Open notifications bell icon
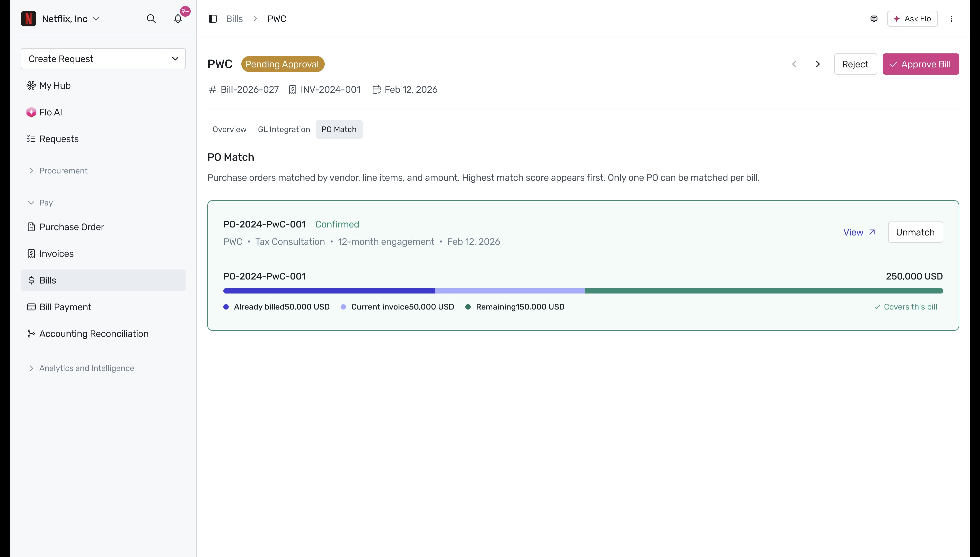 click(x=178, y=19)
